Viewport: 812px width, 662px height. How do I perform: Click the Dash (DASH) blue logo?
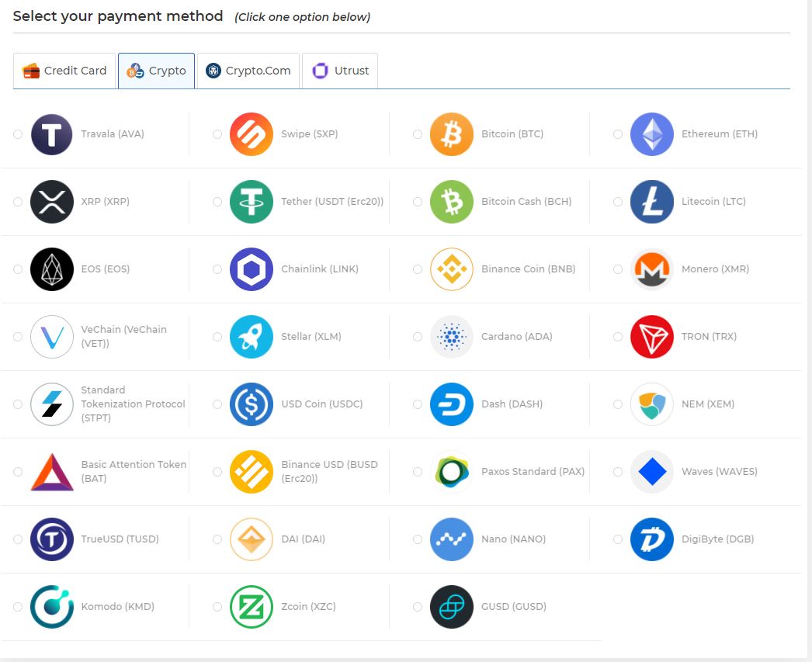tap(452, 404)
